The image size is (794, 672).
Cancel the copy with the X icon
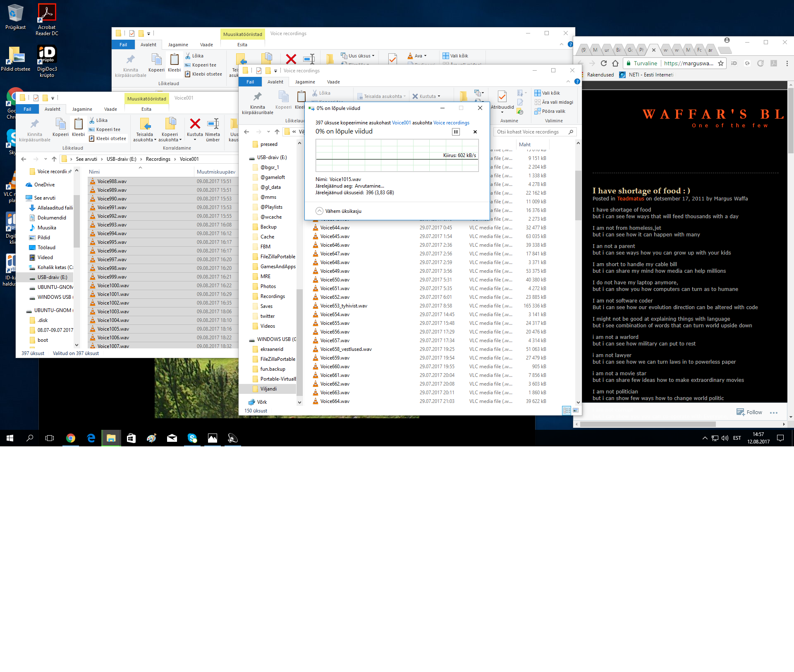(x=475, y=132)
